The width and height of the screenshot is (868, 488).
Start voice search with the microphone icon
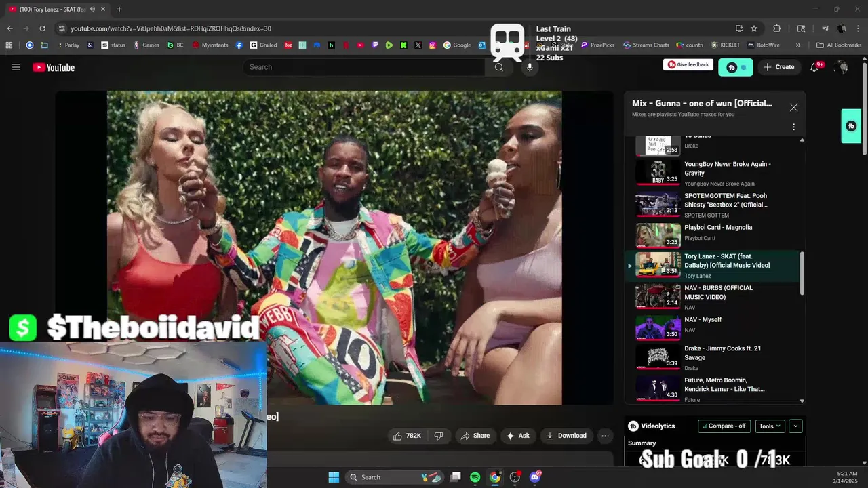pyautogui.click(x=530, y=67)
